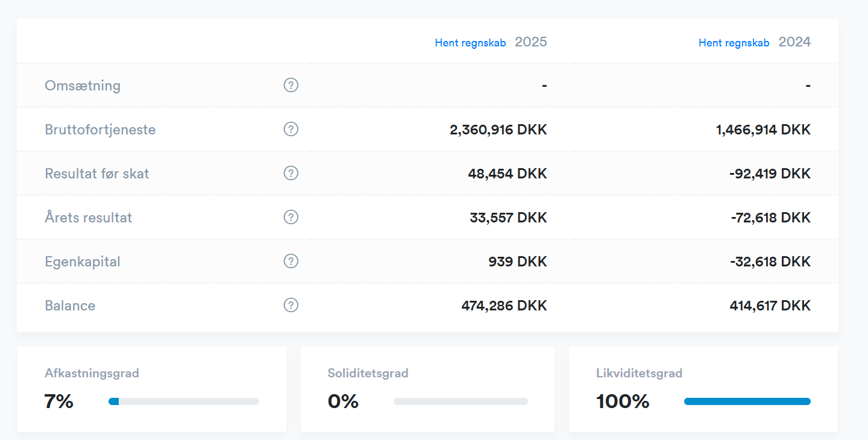Download the 2025 report via Hent regnskab
The image size is (868, 440).
(x=470, y=43)
